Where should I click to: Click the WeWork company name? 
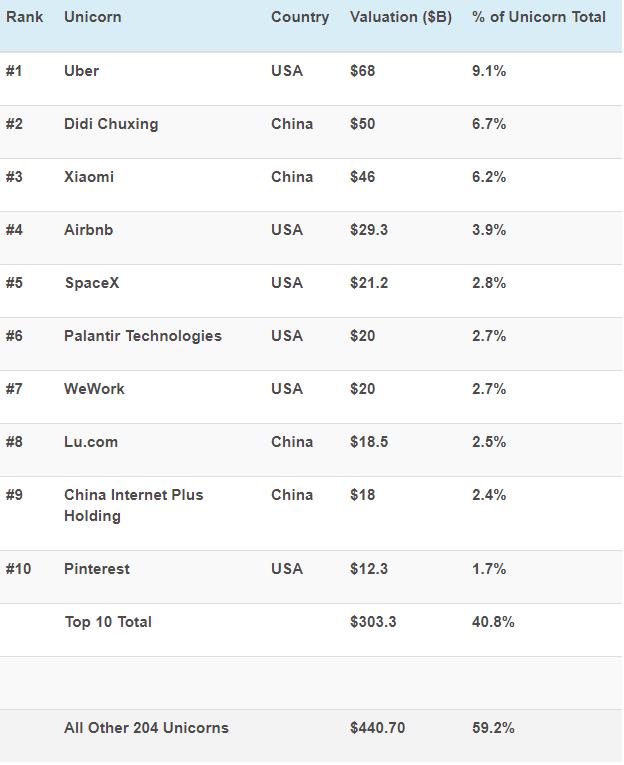(94, 389)
